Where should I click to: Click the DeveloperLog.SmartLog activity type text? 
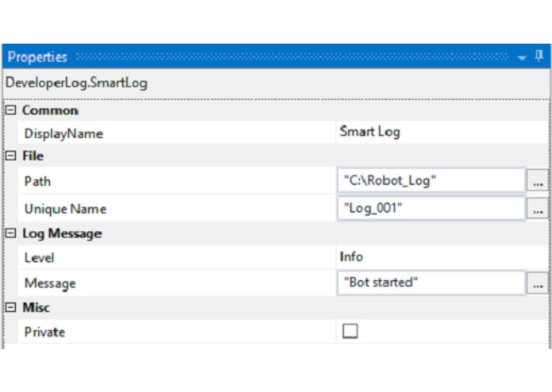pyautogui.click(x=76, y=83)
